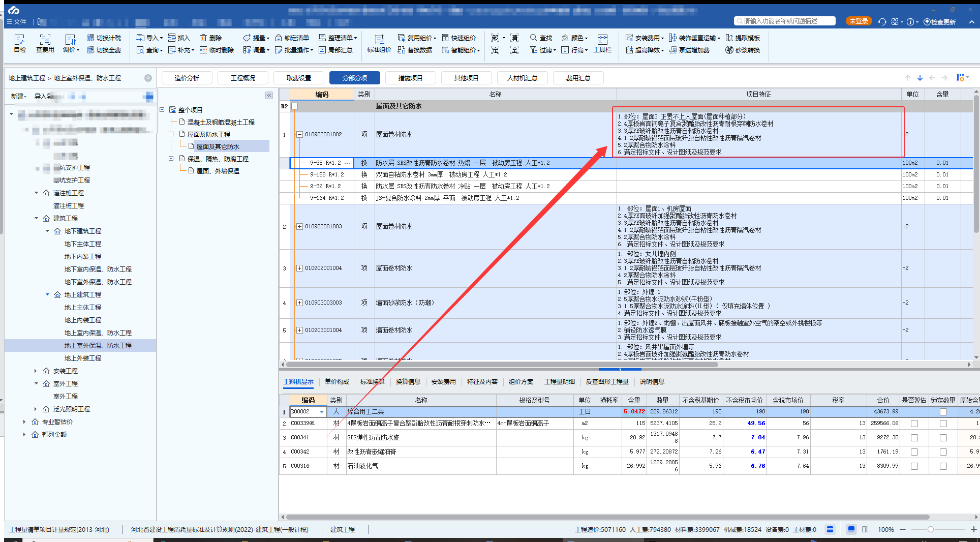Open the 文件 menu
This screenshot has width=980, height=542.
17,21
